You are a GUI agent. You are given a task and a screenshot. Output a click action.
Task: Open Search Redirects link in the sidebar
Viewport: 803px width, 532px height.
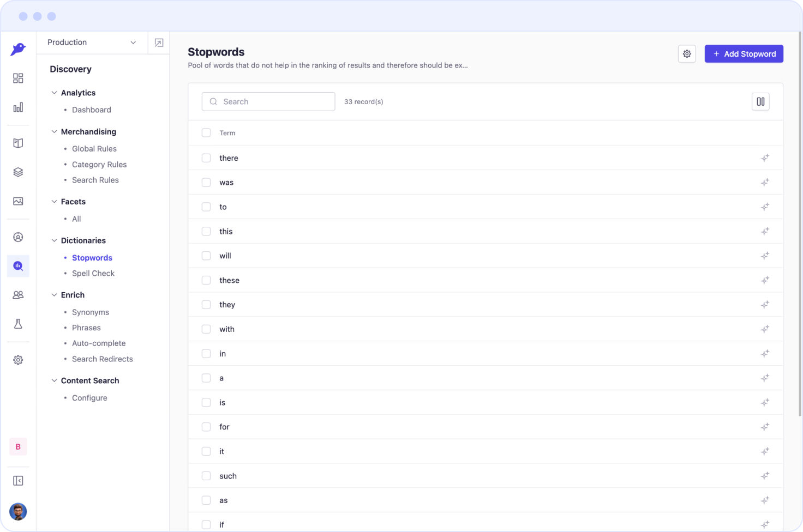103,359
